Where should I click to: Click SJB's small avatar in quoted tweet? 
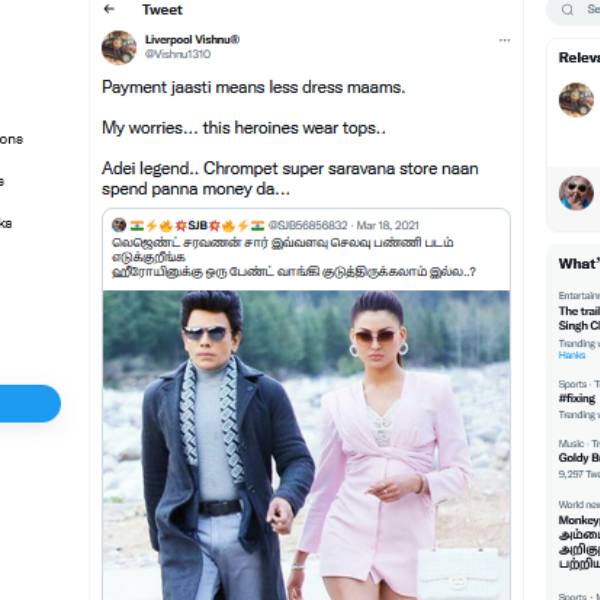(x=118, y=226)
